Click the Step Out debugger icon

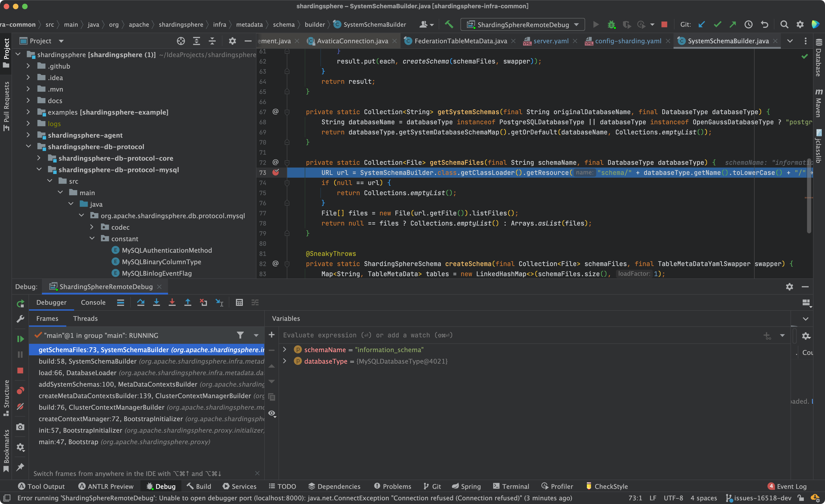tap(188, 303)
